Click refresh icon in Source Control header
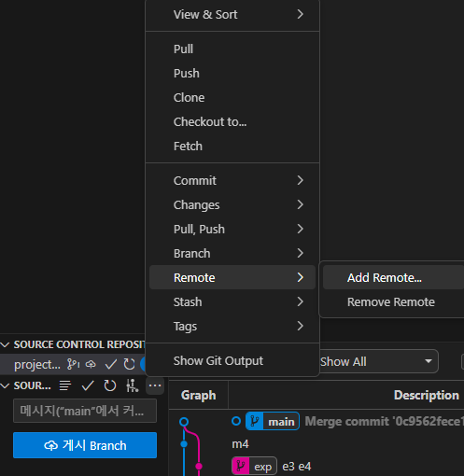 [x=110, y=385]
